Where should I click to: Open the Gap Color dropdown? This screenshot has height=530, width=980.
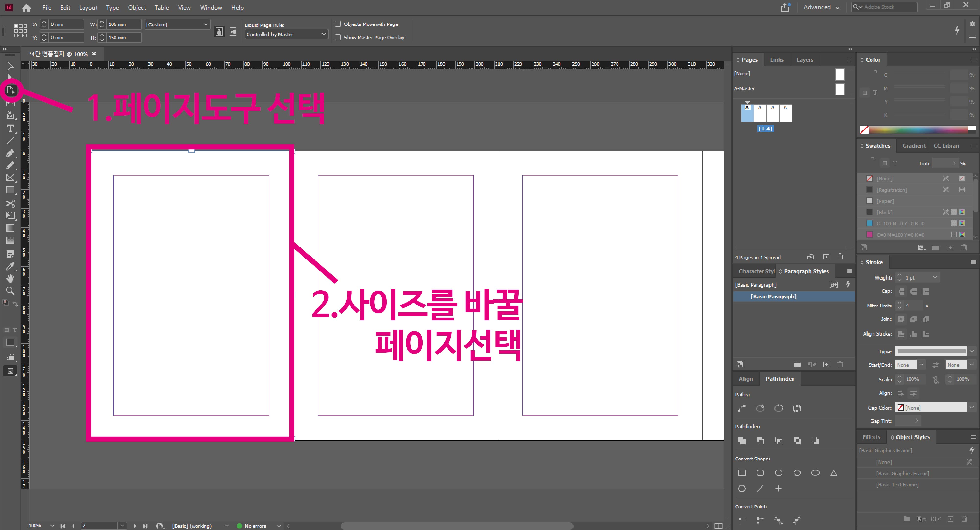[x=972, y=407]
